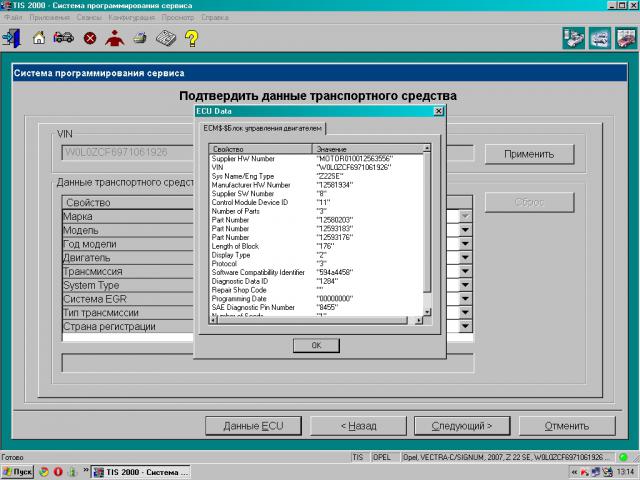
Task: Open the Сеансы menu
Action: click(x=89, y=18)
